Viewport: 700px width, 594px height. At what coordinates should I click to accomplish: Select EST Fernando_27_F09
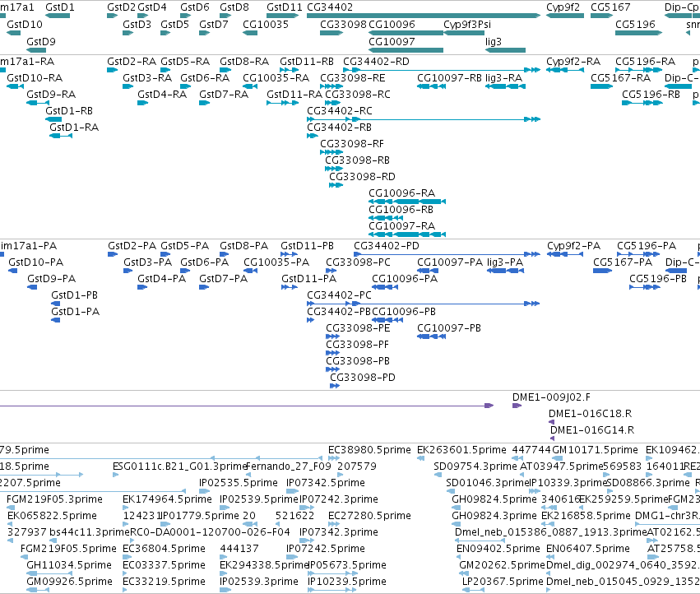pos(289,466)
